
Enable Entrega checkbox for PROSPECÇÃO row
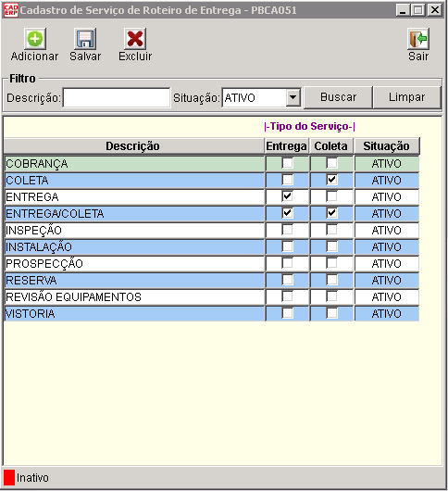coord(287,263)
